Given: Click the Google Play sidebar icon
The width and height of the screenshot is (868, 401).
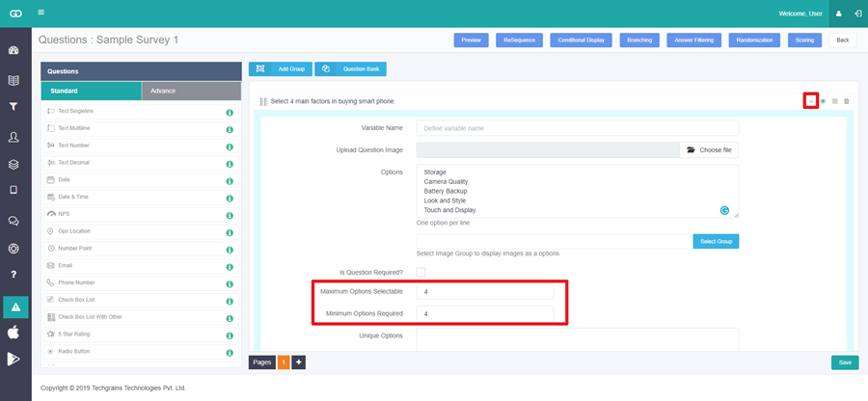Looking at the screenshot, I should [14, 359].
